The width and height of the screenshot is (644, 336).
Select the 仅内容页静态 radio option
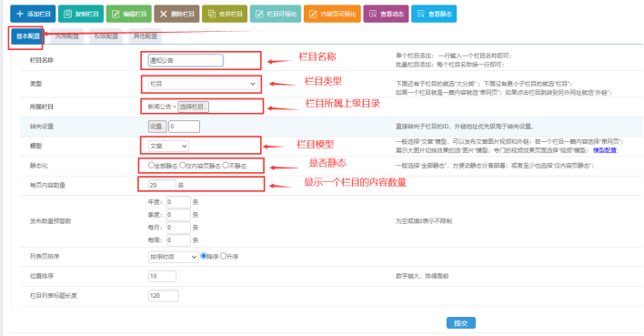click(x=182, y=166)
